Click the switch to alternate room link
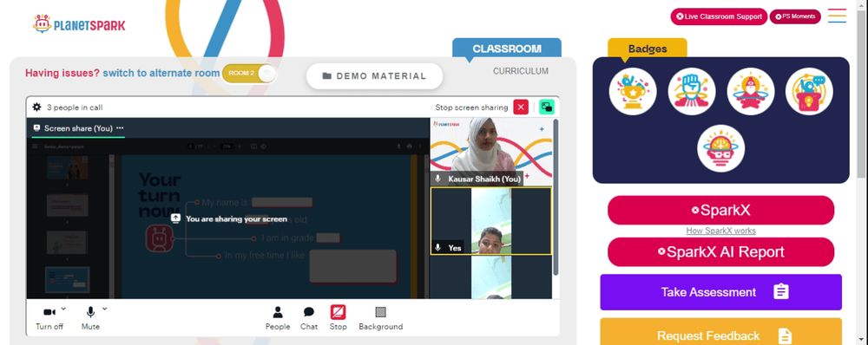Viewport: 868px width, 345px height. coord(161,73)
